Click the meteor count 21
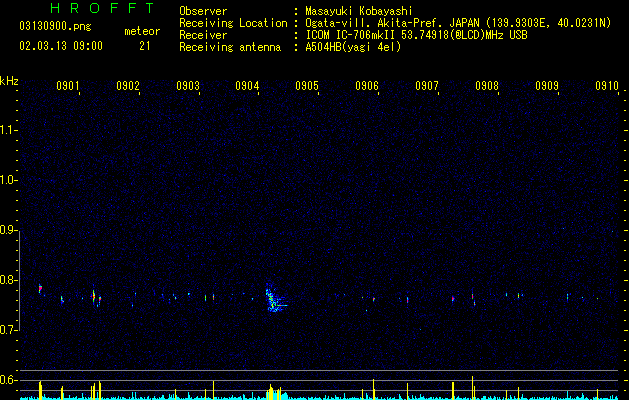The width and height of the screenshot is (629, 400). [x=145, y=46]
